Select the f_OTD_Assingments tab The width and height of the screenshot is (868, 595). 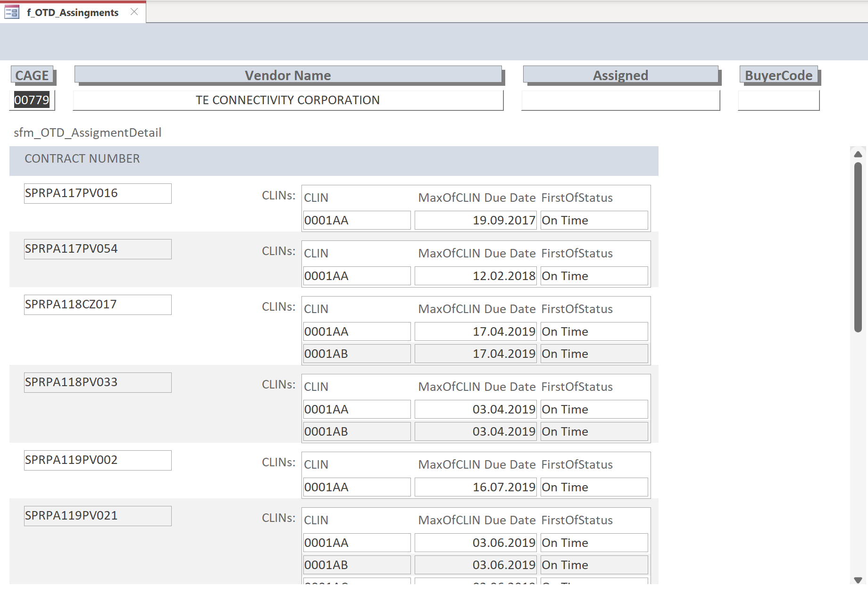coord(73,13)
